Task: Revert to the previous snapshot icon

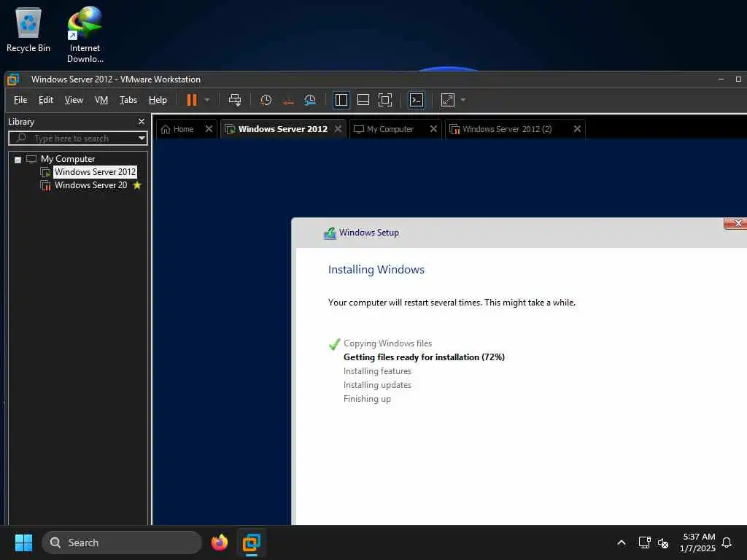Action: click(x=288, y=100)
